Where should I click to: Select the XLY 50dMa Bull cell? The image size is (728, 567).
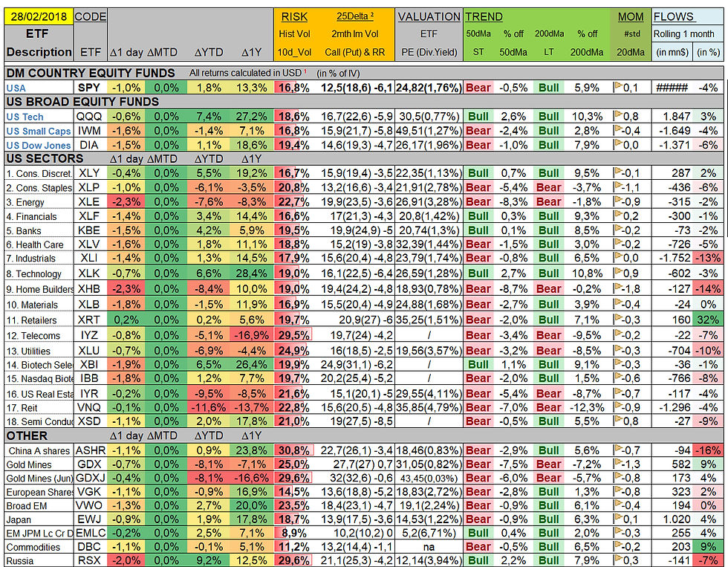478,172
